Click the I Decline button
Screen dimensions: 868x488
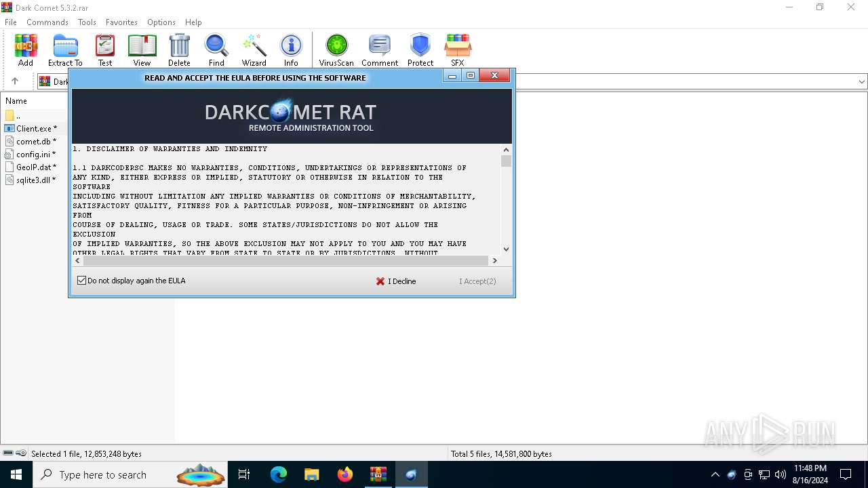396,281
